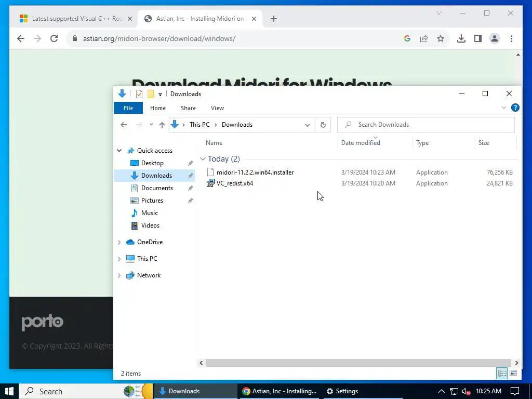Viewport: 532px width, 399px height.
Task: Open Chrome downloads tray icon
Action: coord(461,38)
